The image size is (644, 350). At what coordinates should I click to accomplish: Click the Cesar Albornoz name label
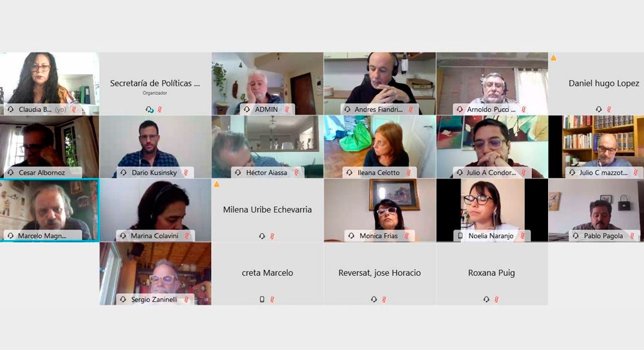coord(41,173)
